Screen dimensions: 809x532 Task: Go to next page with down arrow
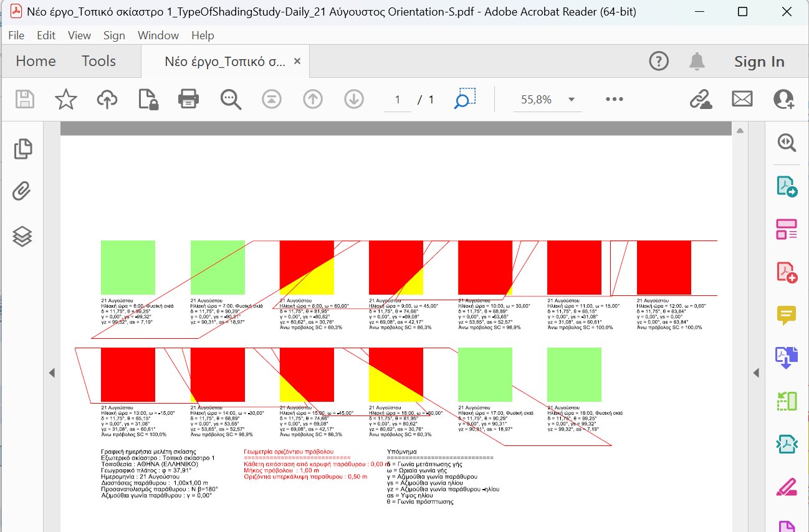tap(353, 98)
